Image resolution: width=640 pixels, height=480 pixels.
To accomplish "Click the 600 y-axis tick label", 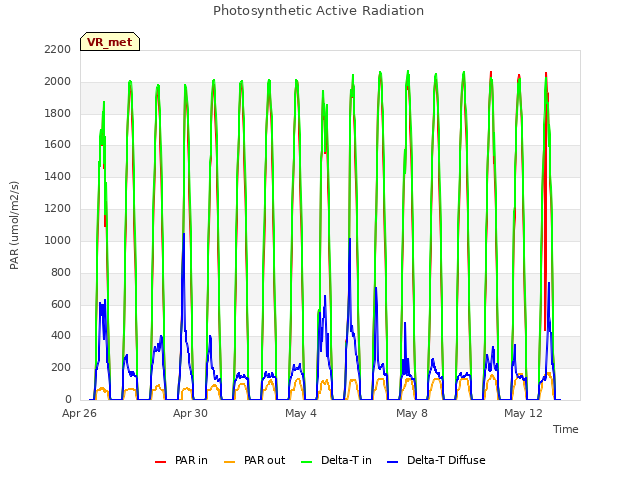I will tap(61, 304).
